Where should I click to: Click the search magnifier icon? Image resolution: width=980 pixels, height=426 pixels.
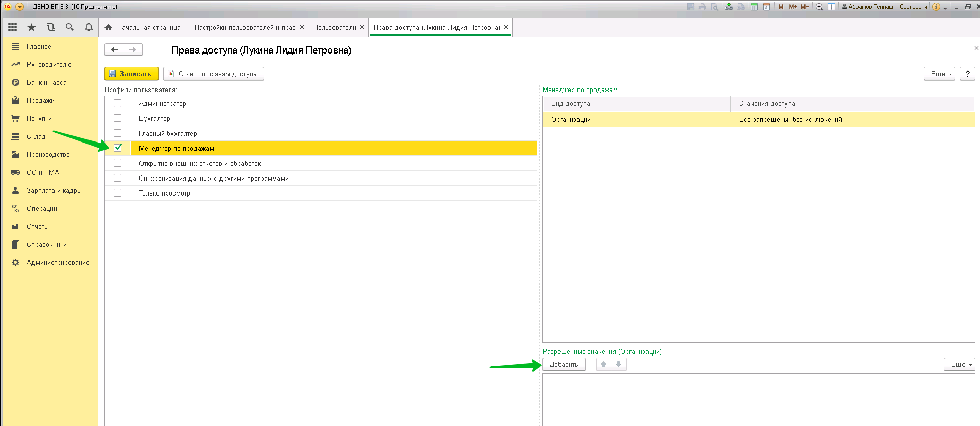pyautogui.click(x=69, y=27)
